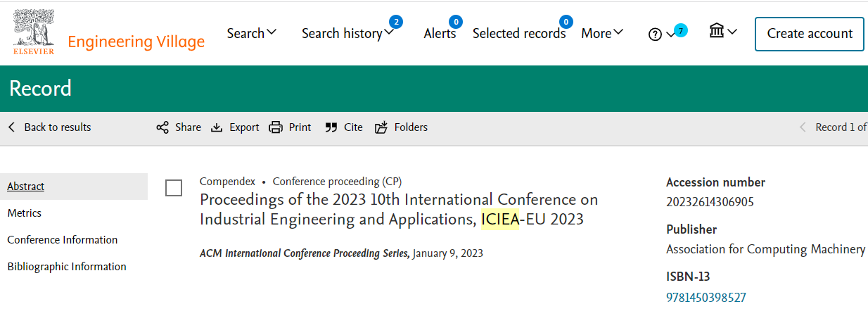Click the previous record arrow

coord(803,127)
